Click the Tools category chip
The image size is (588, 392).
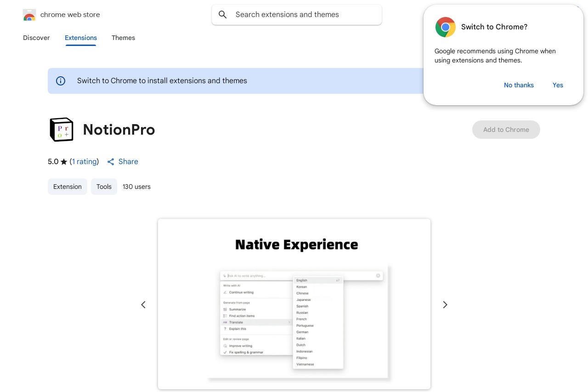(x=104, y=187)
